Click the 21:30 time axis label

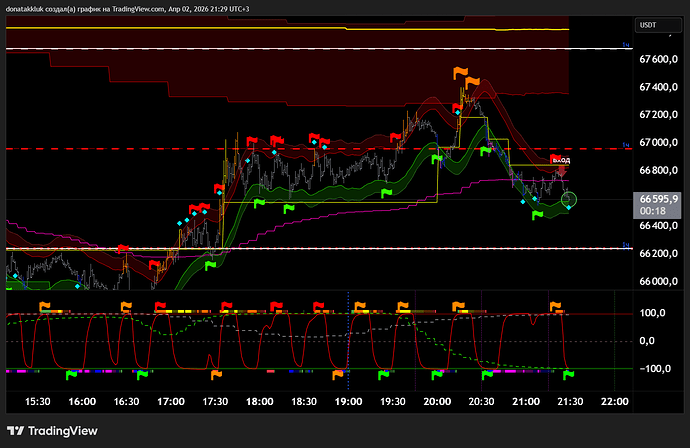point(570,402)
